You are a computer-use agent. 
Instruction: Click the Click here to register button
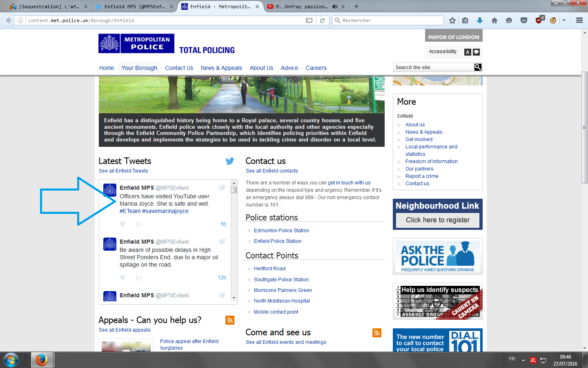pos(438,220)
